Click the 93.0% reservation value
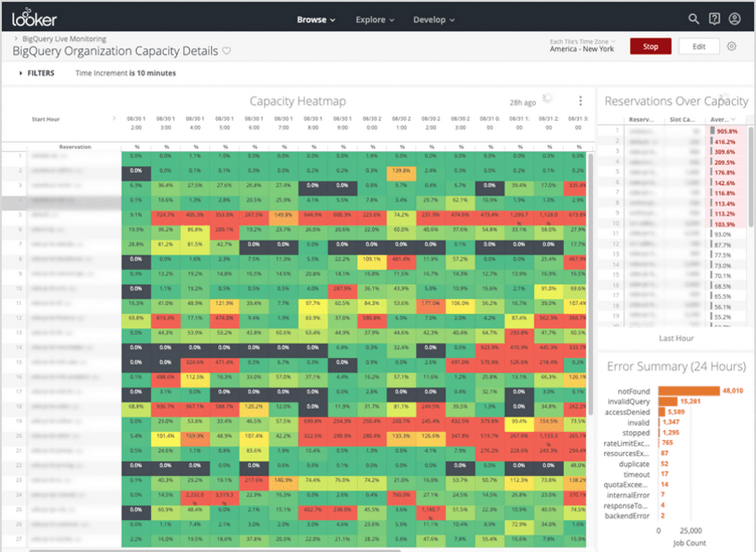The width and height of the screenshot is (756, 552). point(722,234)
